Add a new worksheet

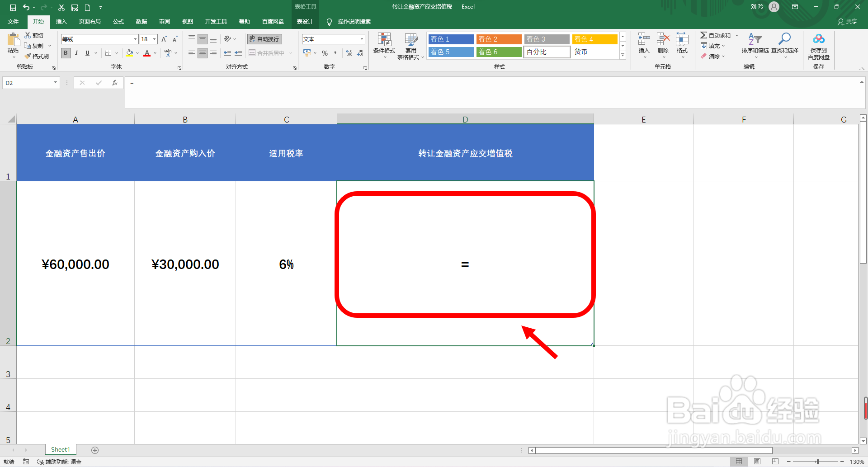pyautogui.click(x=95, y=449)
